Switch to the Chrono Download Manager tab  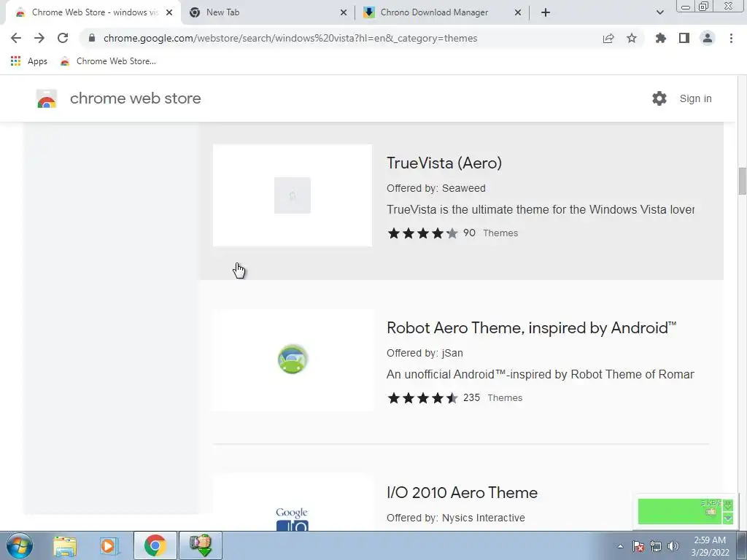441,12
